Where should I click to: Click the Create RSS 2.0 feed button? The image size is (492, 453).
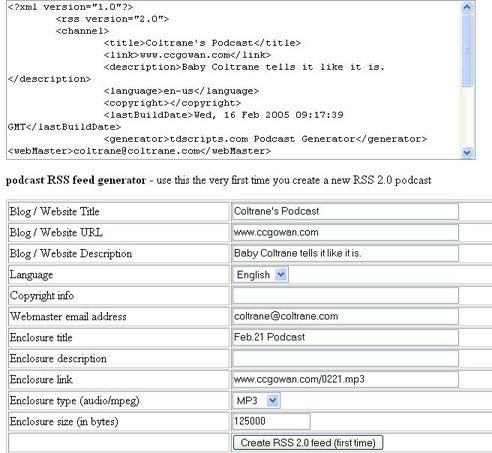308,443
